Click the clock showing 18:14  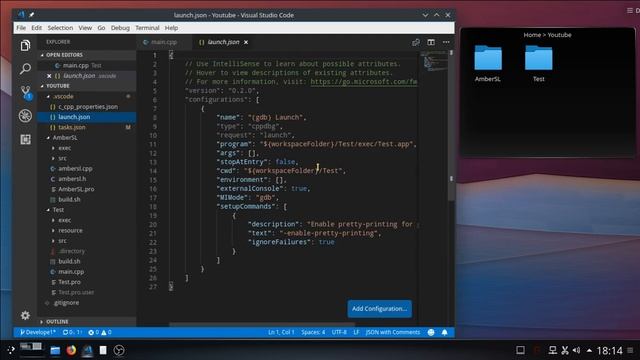tap(609, 351)
